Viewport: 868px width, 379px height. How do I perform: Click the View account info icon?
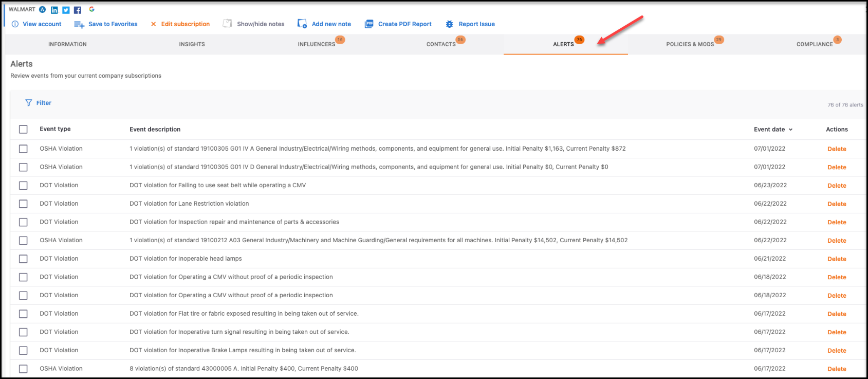pyautogui.click(x=15, y=24)
